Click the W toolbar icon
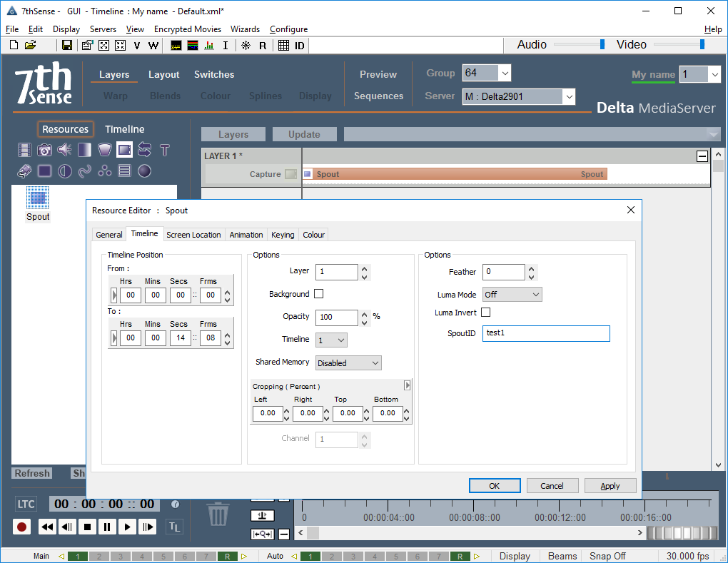This screenshot has height=563, width=728. tap(153, 46)
